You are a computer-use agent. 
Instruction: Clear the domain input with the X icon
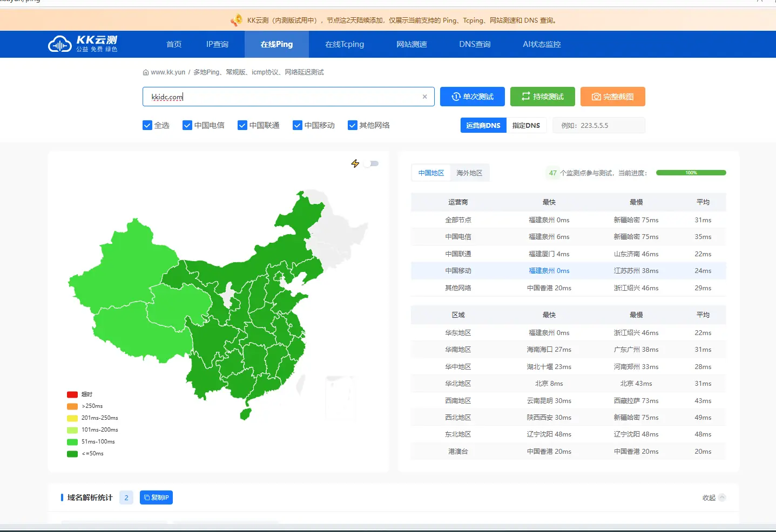(x=424, y=97)
